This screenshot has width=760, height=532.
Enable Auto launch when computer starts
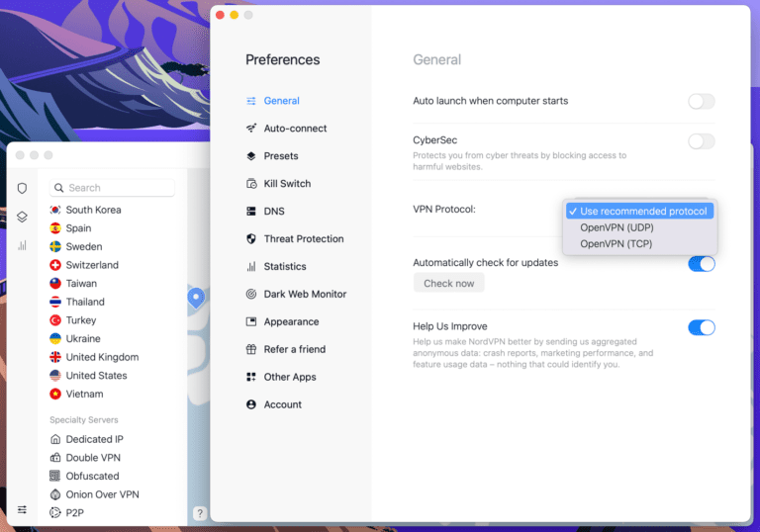(x=701, y=101)
